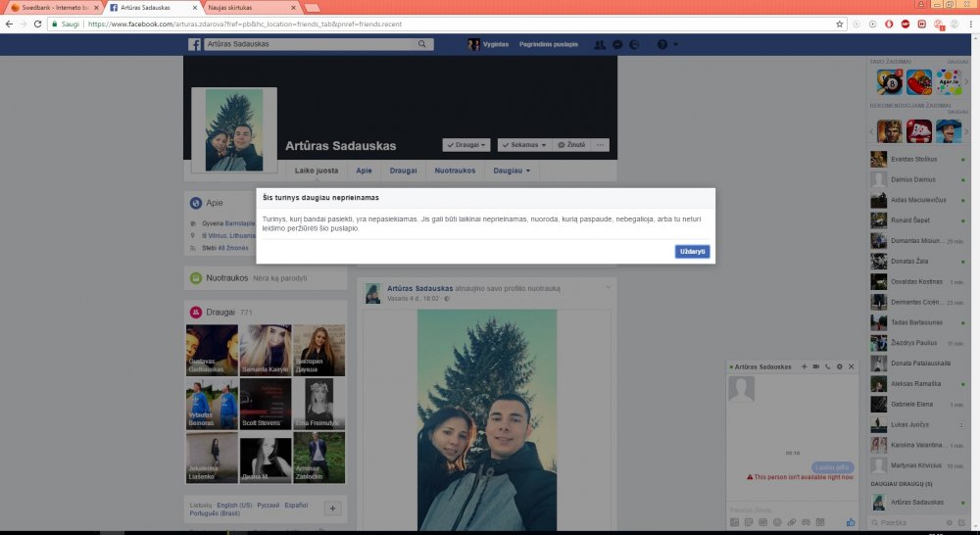Attach file paperclip icon in chat
The image size is (980, 535).
[792, 522]
